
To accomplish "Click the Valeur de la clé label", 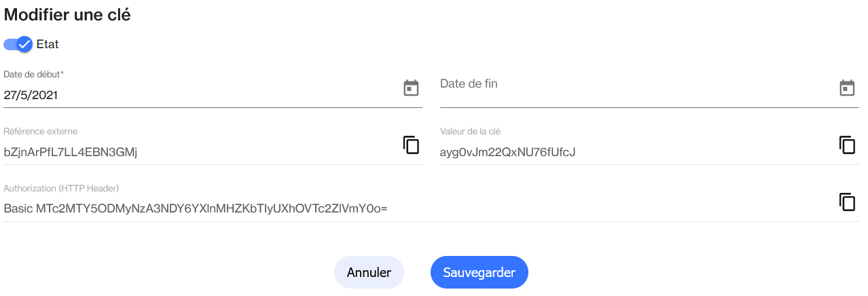I will [470, 131].
